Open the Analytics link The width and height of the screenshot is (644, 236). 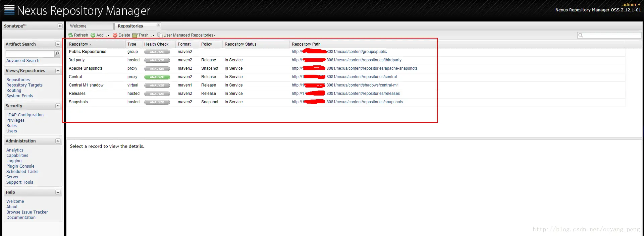[15, 150]
